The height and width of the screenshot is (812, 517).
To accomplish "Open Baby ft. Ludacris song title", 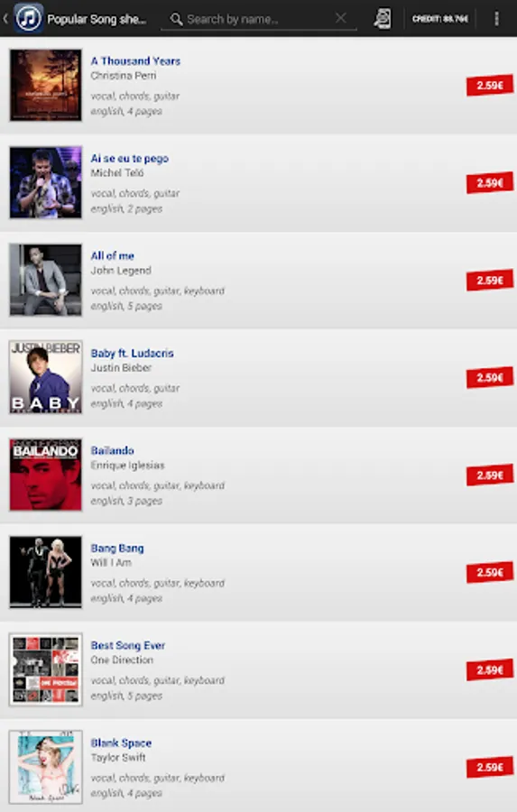I will point(132,353).
